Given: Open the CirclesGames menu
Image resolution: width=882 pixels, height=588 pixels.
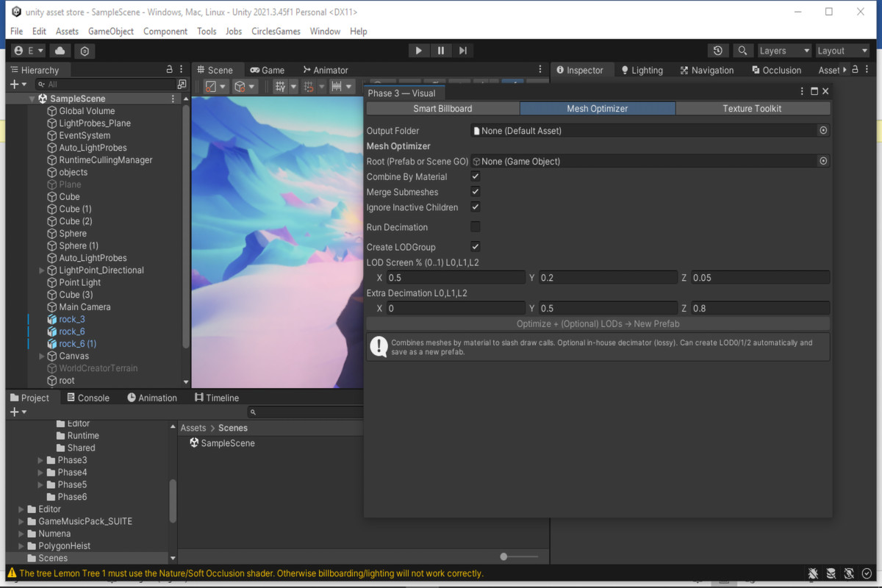Looking at the screenshot, I should tap(276, 31).
